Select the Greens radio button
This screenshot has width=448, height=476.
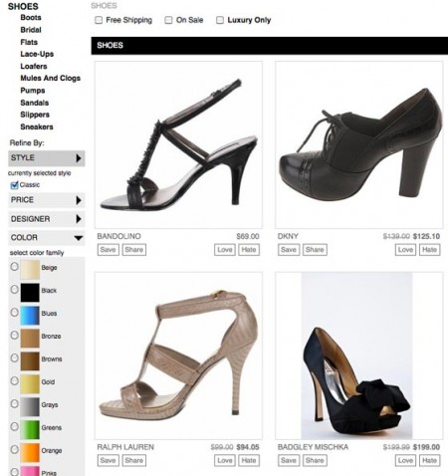click(x=14, y=427)
